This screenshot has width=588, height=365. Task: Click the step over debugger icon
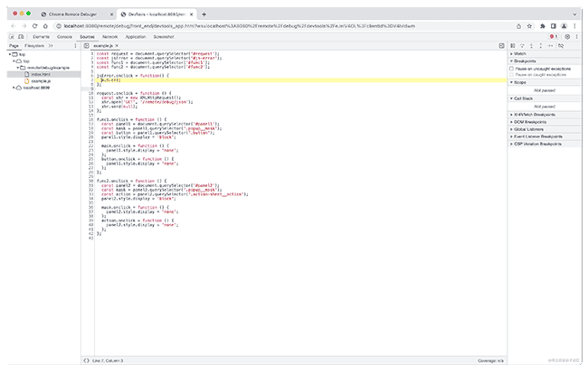tap(522, 46)
